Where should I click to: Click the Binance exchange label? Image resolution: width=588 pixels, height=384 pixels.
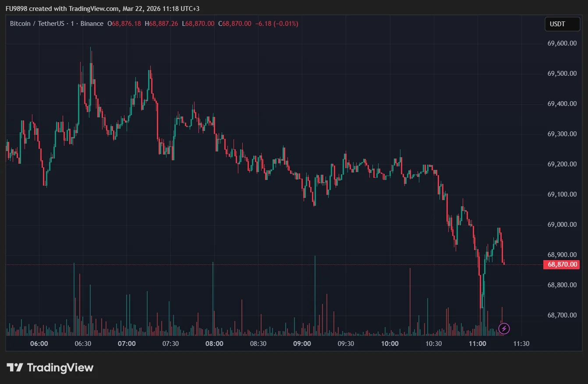(92, 24)
